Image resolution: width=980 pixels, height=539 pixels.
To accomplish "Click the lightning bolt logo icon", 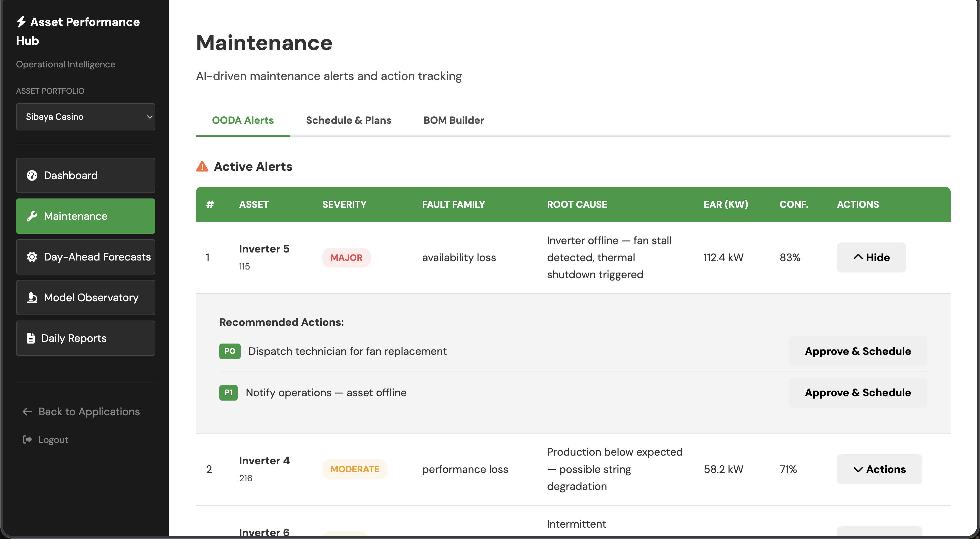I will (21, 22).
